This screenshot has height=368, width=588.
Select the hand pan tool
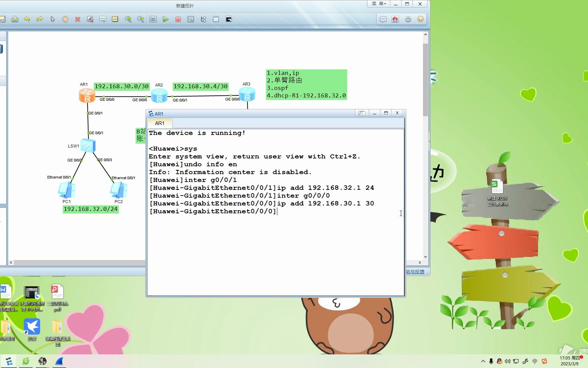tap(65, 19)
